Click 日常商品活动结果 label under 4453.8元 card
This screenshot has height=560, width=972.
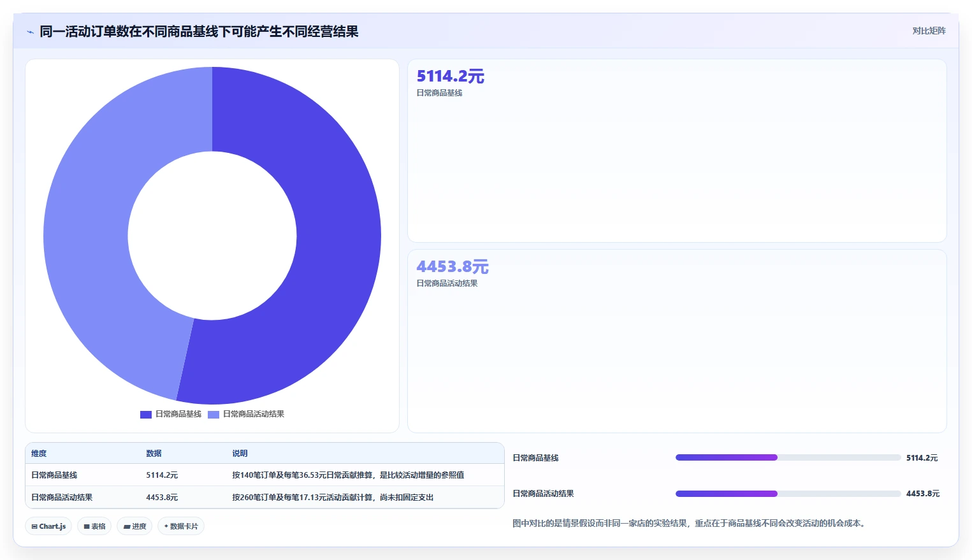pos(447,284)
